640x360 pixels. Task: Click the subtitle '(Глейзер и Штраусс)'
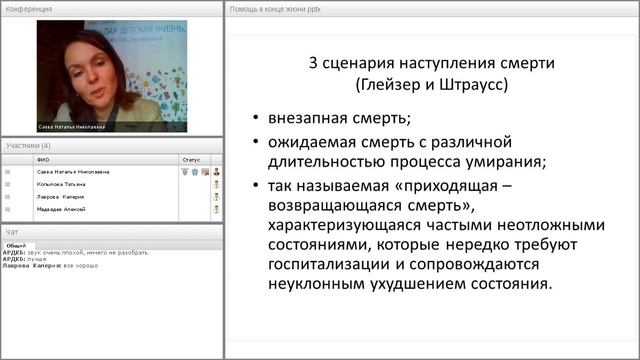[x=432, y=85]
